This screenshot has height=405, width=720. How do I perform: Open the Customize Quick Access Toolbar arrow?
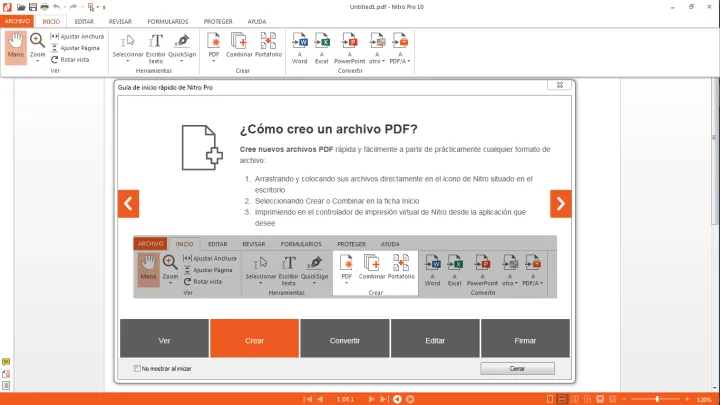[x=104, y=7]
